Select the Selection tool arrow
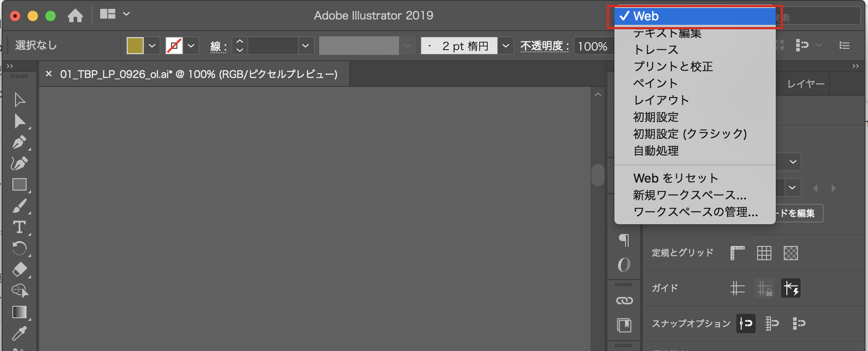This screenshot has width=868, height=351. point(20,100)
